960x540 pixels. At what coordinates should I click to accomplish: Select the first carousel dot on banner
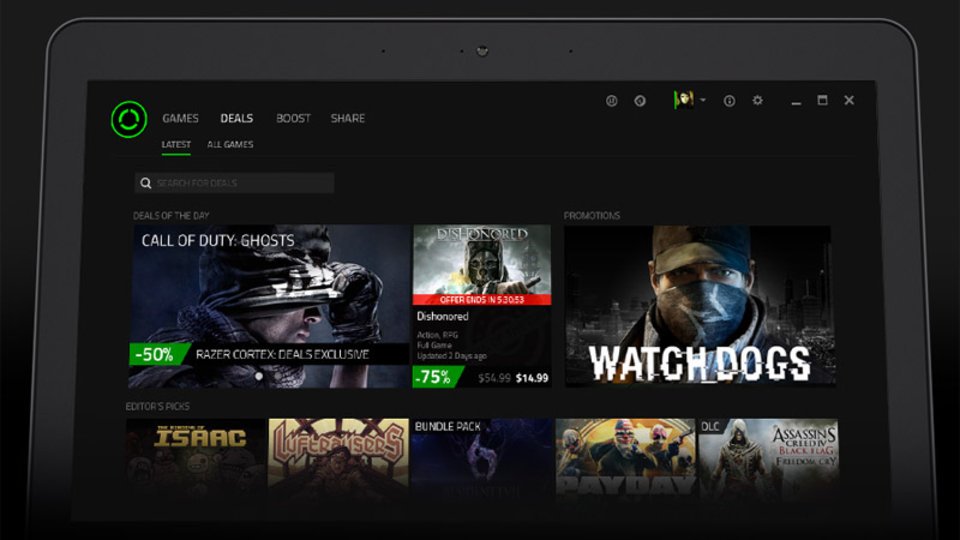[x=259, y=376]
